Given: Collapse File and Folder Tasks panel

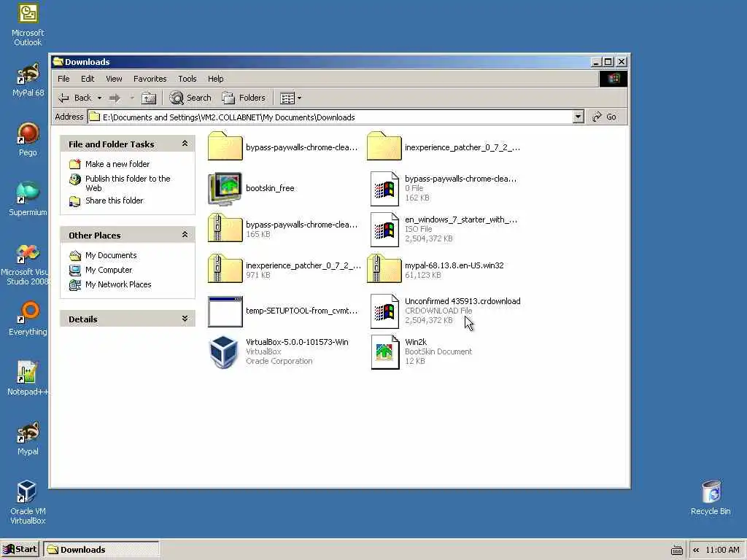Looking at the screenshot, I should tap(185, 144).
